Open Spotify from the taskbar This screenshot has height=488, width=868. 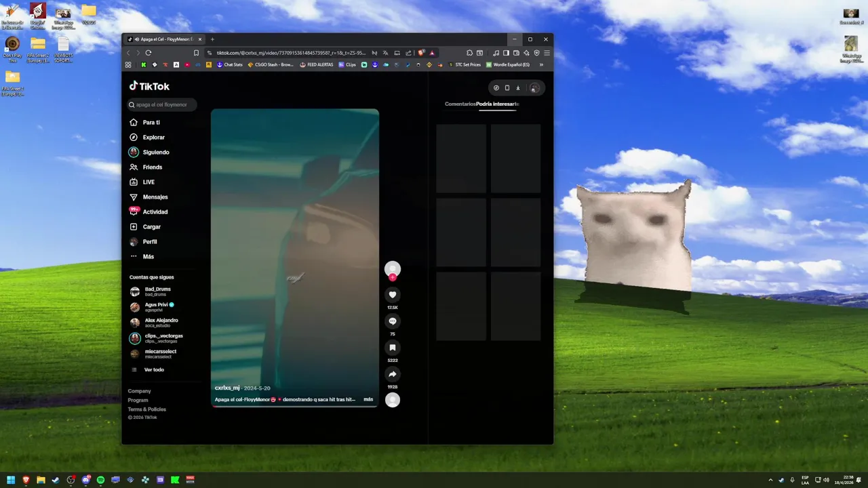coord(100,480)
